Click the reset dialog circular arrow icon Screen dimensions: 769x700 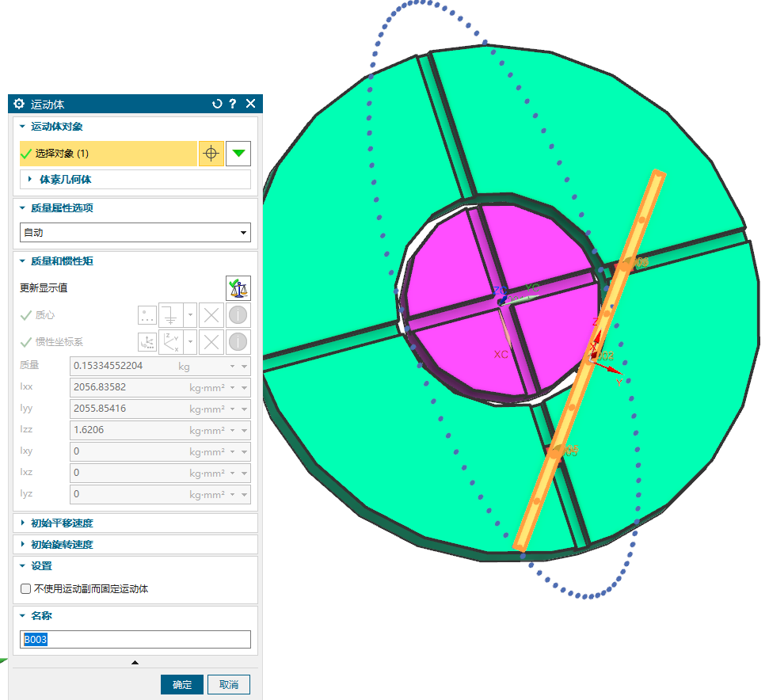217,104
